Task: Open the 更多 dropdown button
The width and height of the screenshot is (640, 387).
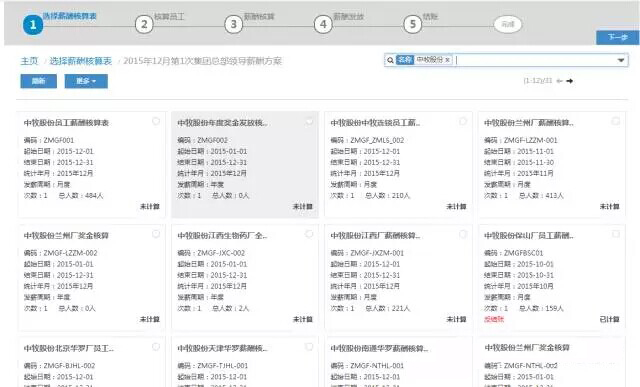Action: [86, 81]
